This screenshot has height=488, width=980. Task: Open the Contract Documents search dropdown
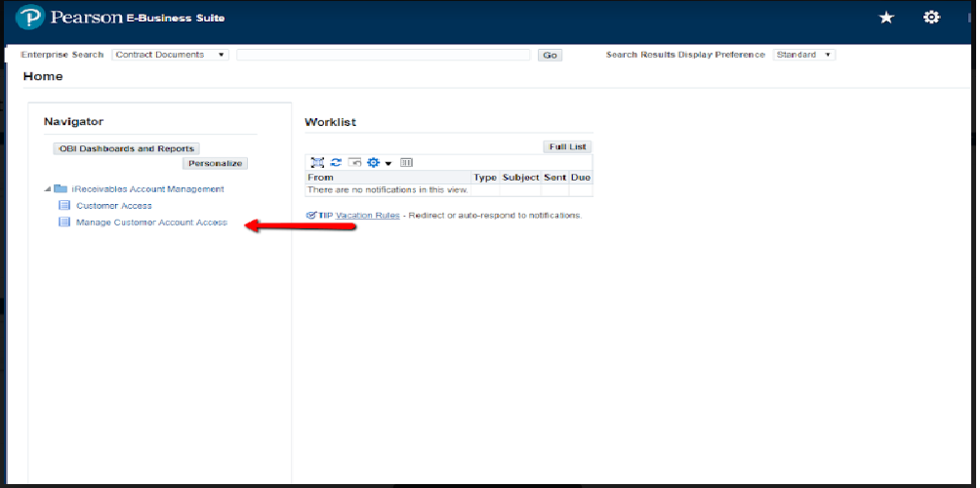point(171,55)
